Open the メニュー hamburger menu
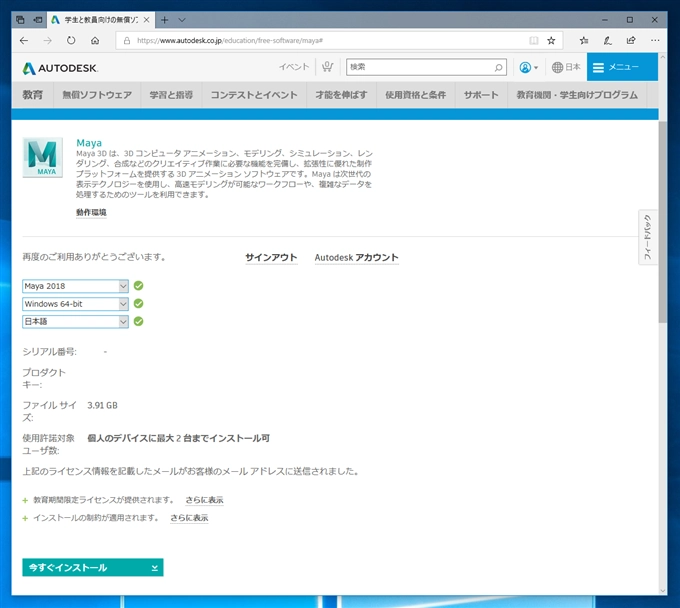This screenshot has width=680, height=608. click(x=622, y=67)
